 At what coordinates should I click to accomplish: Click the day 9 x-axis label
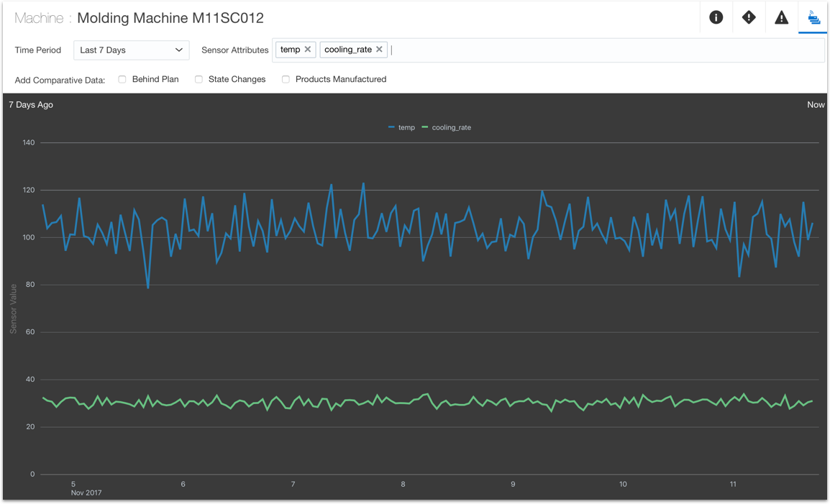(513, 485)
